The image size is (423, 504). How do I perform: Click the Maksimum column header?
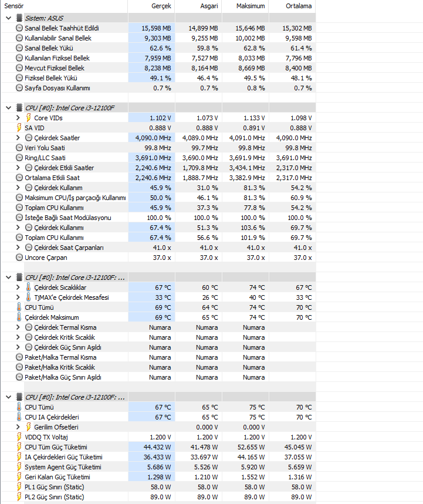245,6
